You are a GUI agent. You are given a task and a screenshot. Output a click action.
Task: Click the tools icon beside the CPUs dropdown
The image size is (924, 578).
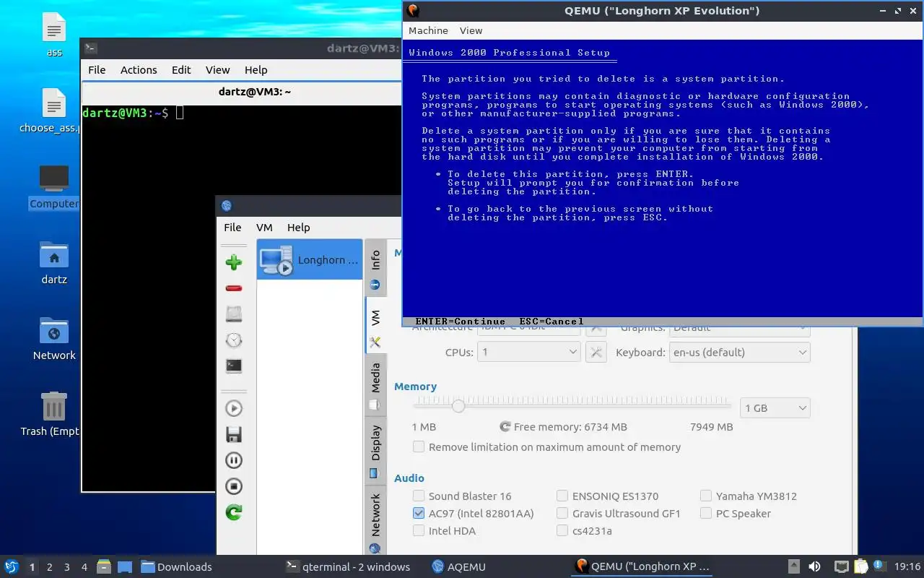pos(596,353)
